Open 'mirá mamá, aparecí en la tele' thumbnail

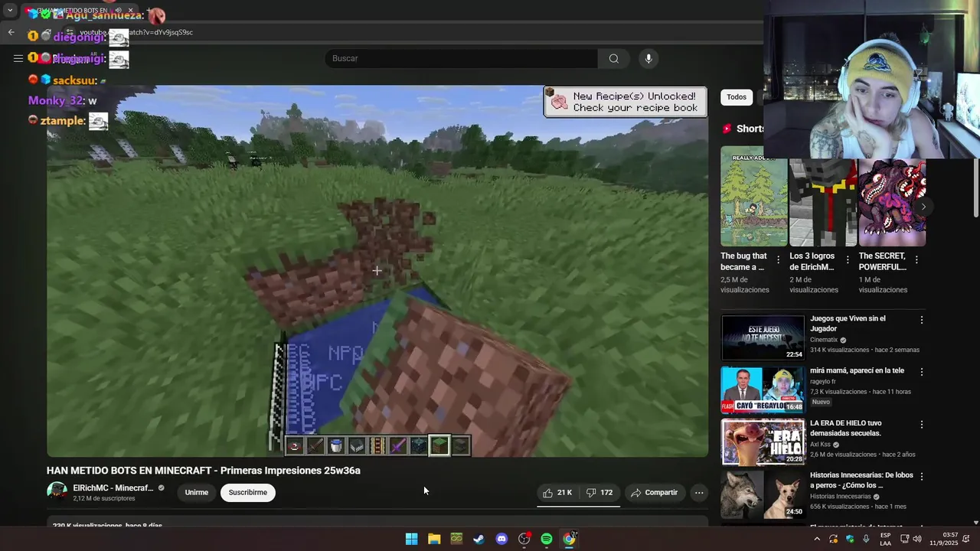pos(763,390)
